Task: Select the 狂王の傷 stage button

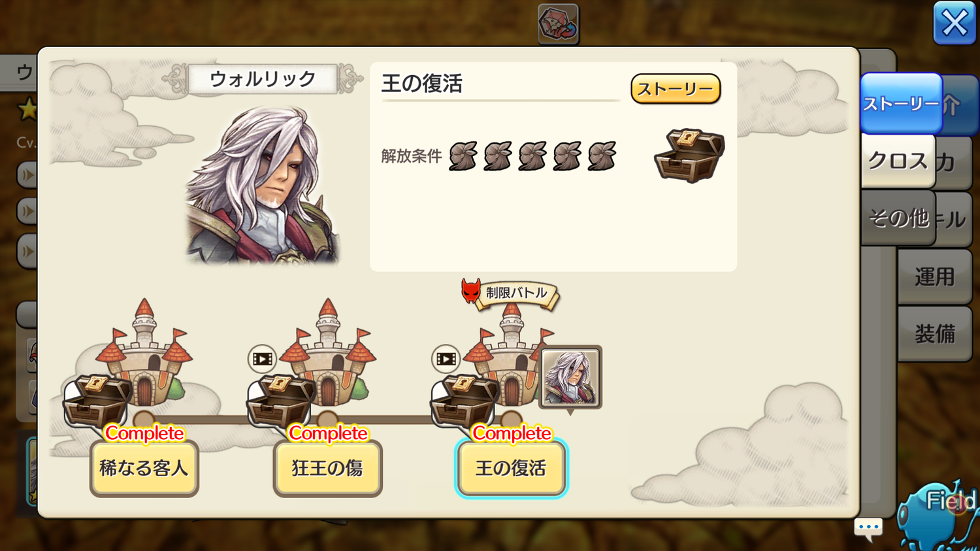Action: (327, 469)
